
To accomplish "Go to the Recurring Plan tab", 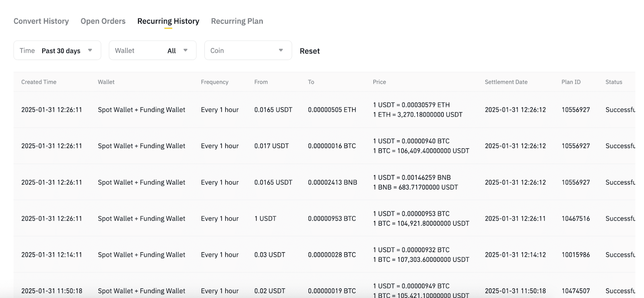I will 237,21.
